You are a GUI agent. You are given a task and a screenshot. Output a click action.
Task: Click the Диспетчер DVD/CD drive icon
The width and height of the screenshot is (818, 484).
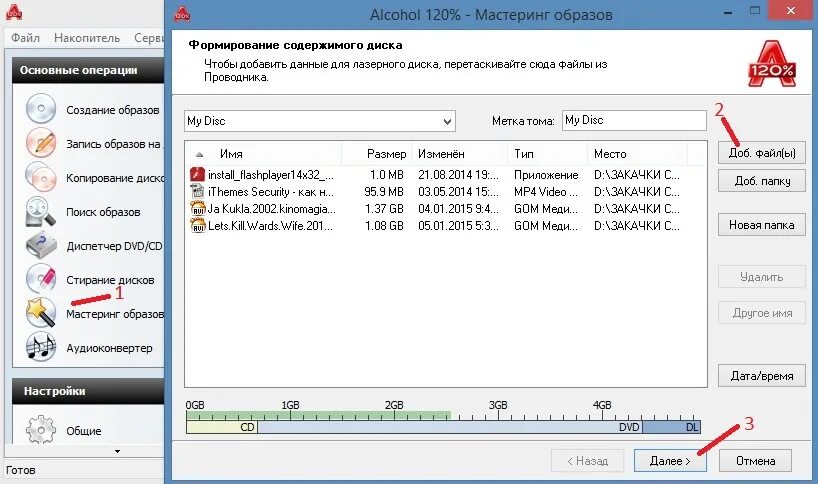[41, 246]
